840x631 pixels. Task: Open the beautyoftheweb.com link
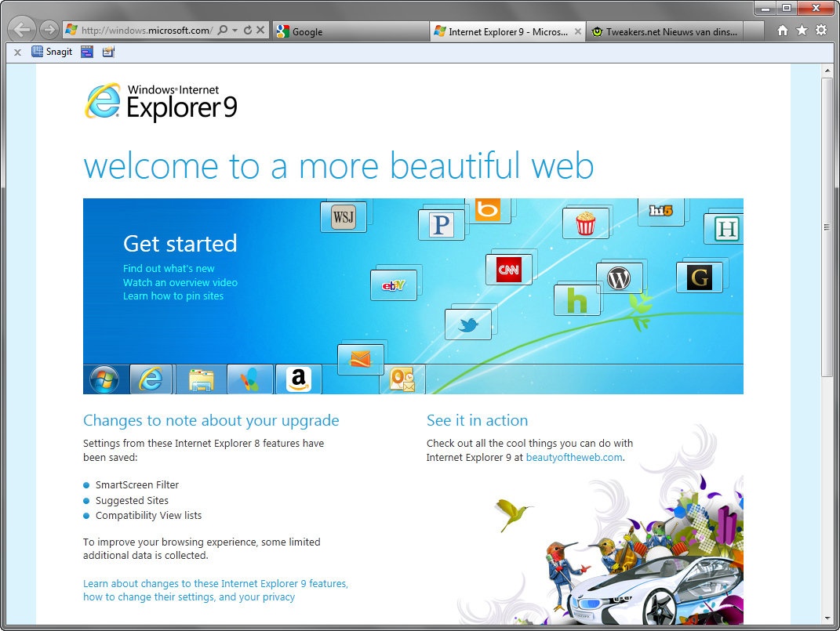(x=574, y=458)
